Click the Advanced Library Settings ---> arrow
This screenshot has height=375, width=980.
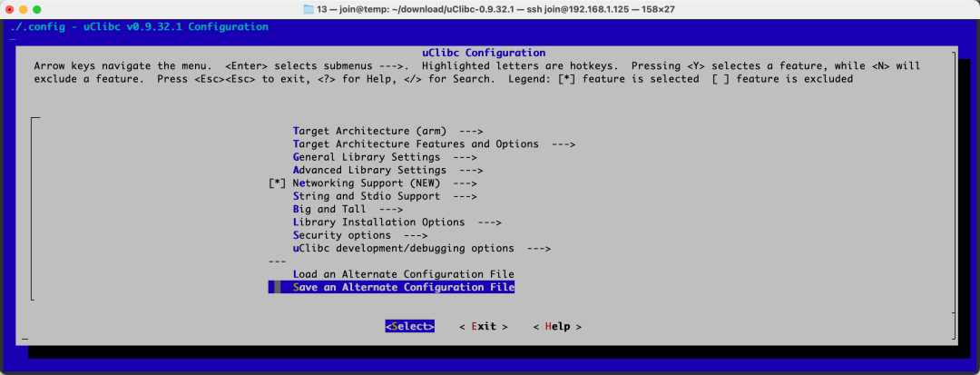471,170
